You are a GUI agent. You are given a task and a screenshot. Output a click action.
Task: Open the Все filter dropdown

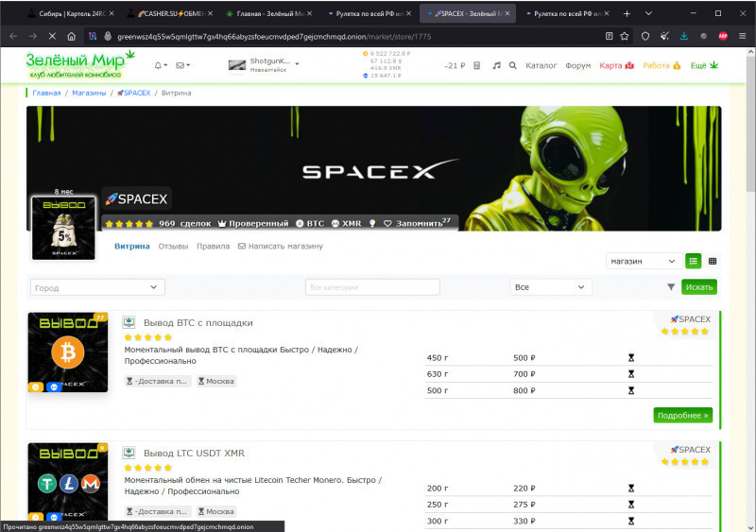pos(551,287)
